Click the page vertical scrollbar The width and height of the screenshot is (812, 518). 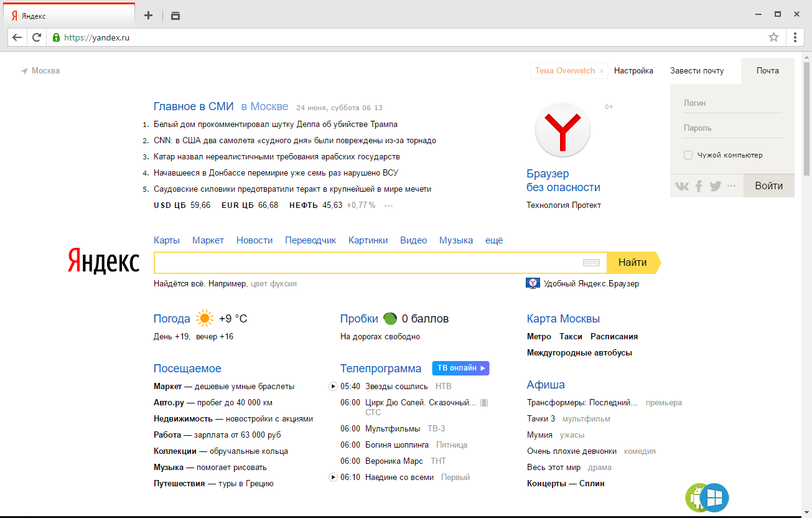pyautogui.click(x=806, y=118)
